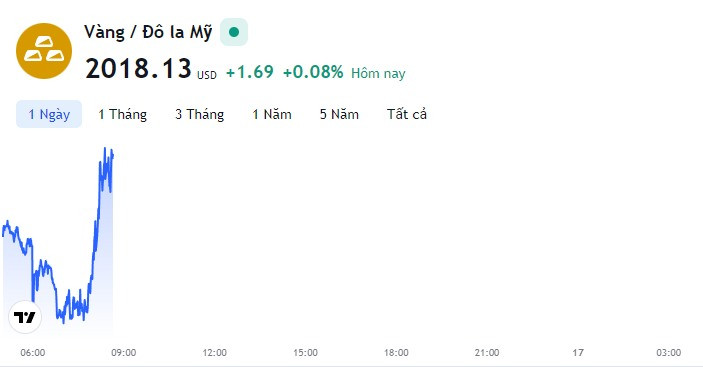This screenshot has height=367, width=703.
Task: Select the 1 Ngày timeframe tab
Action: (49, 114)
